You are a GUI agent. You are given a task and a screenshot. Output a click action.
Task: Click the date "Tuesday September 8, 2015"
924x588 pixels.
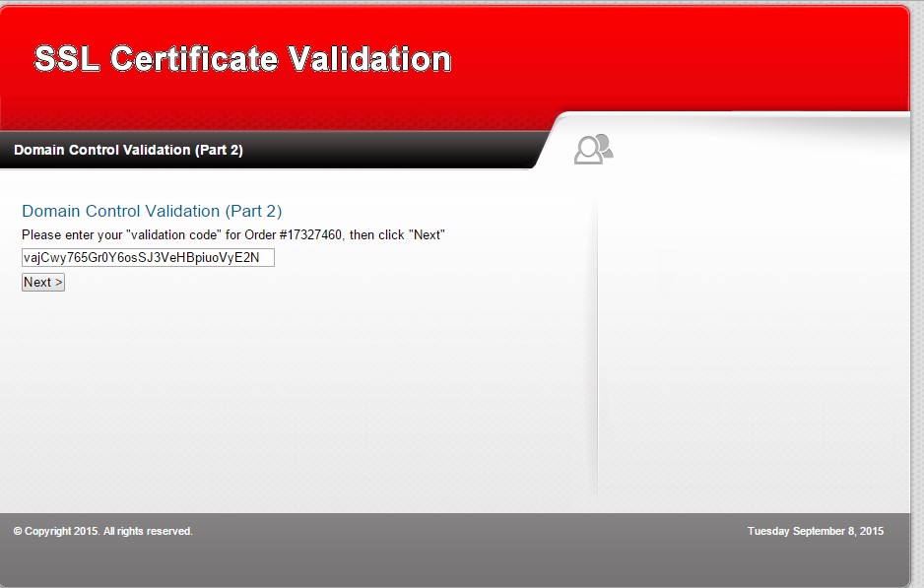pyautogui.click(x=816, y=531)
